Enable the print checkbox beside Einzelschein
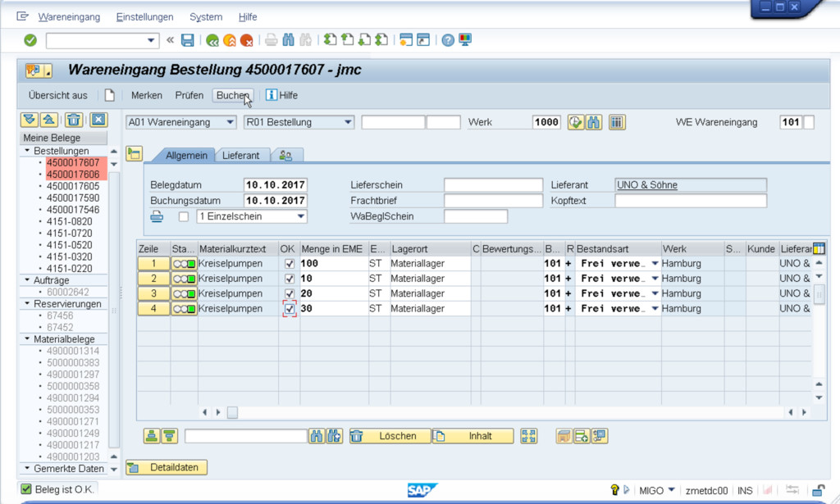Image resolution: width=840 pixels, height=504 pixels. (x=184, y=216)
